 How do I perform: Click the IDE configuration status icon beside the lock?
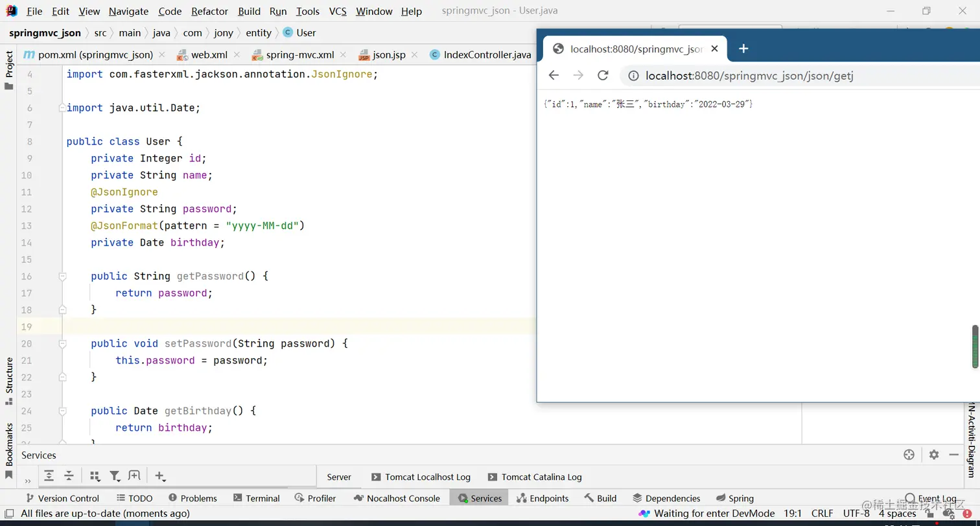click(x=948, y=514)
